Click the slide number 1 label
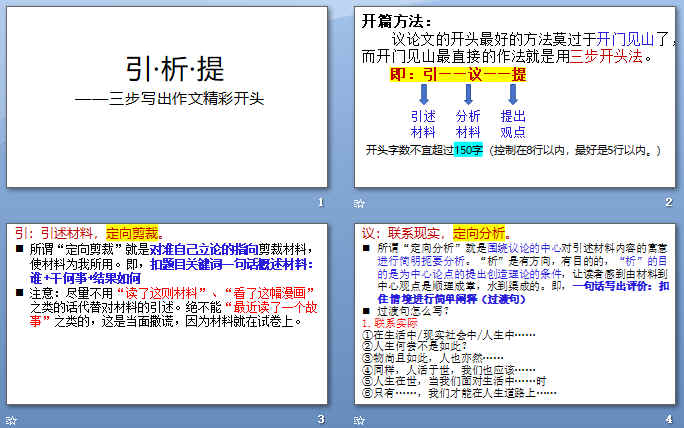Screen dimensions: 684x428 tap(320, 203)
